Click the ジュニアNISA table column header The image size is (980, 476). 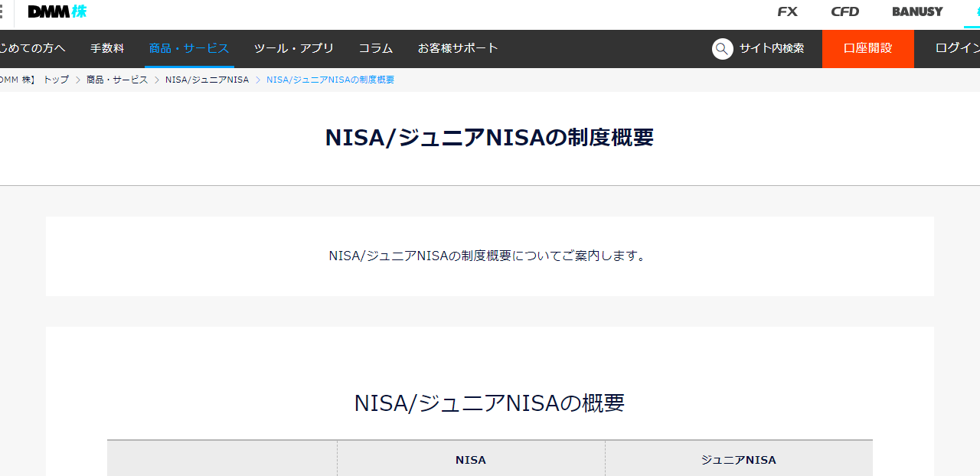(738, 460)
